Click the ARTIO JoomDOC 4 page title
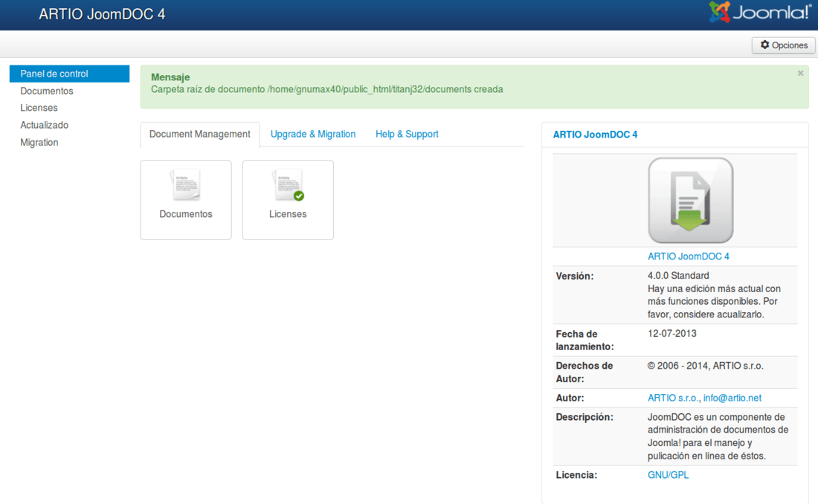 [103, 14]
